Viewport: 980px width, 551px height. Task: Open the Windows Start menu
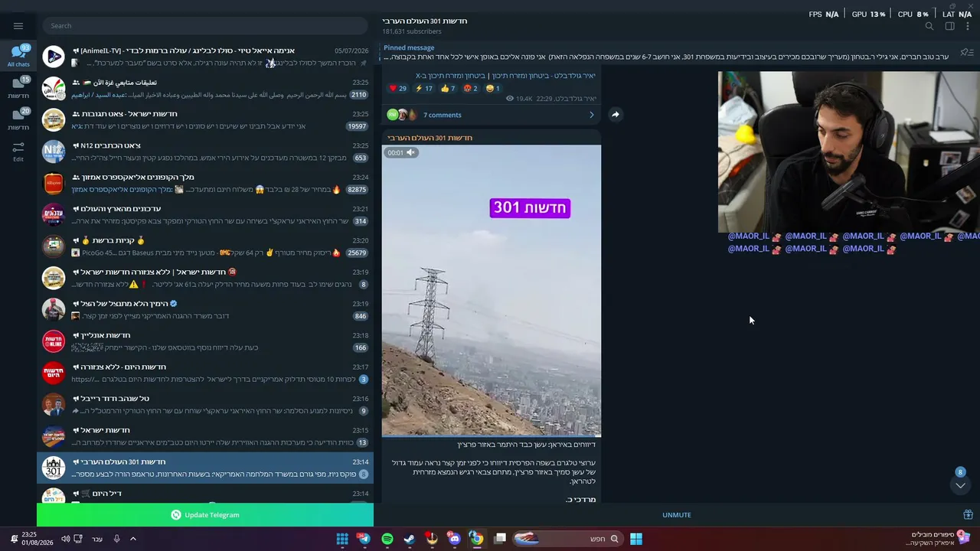pyautogui.click(x=636, y=539)
